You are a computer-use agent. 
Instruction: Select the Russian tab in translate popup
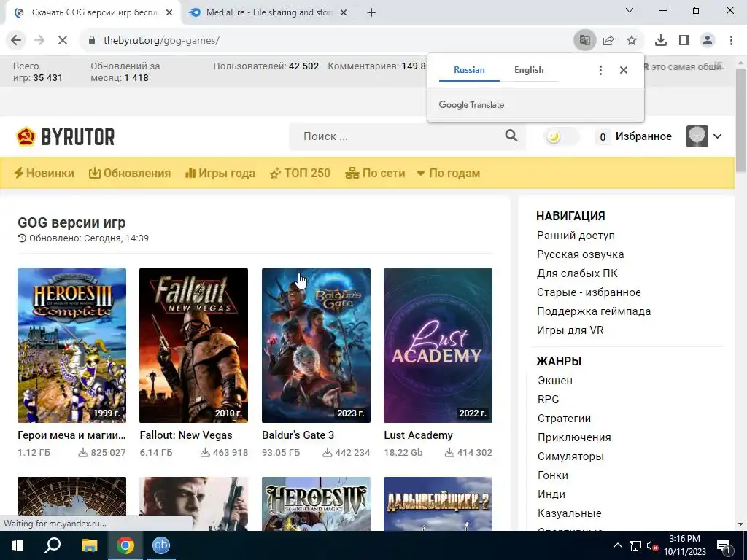tap(469, 70)
